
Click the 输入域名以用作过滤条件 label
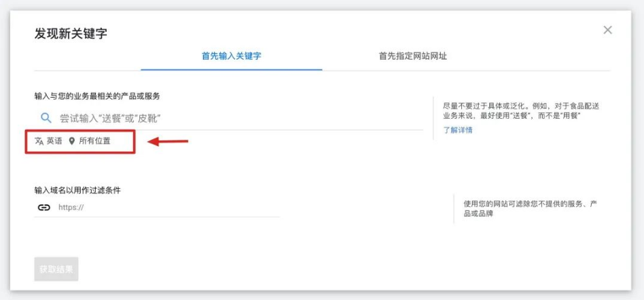coord(82,190)
